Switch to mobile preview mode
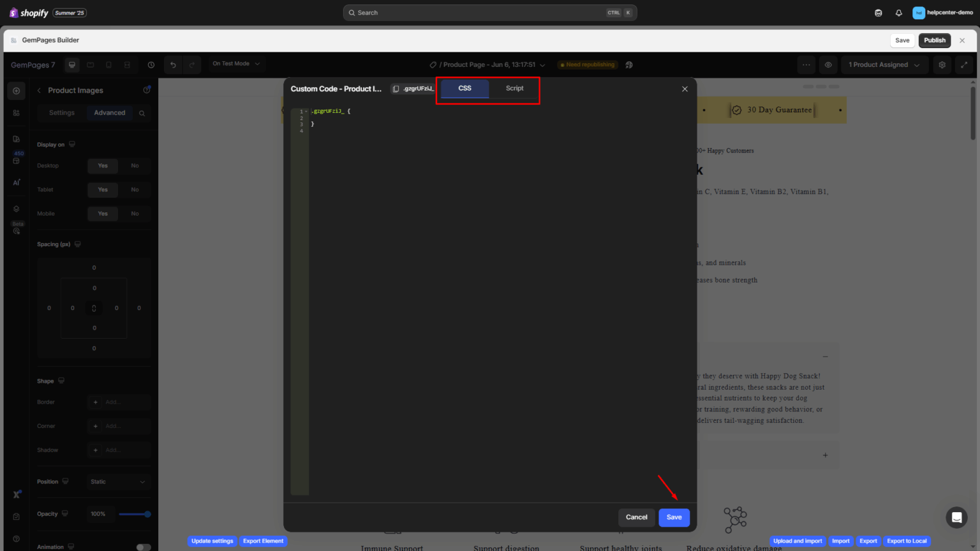Image resolution: width=980 pixels, height=551 pixels. click(108, 64)
